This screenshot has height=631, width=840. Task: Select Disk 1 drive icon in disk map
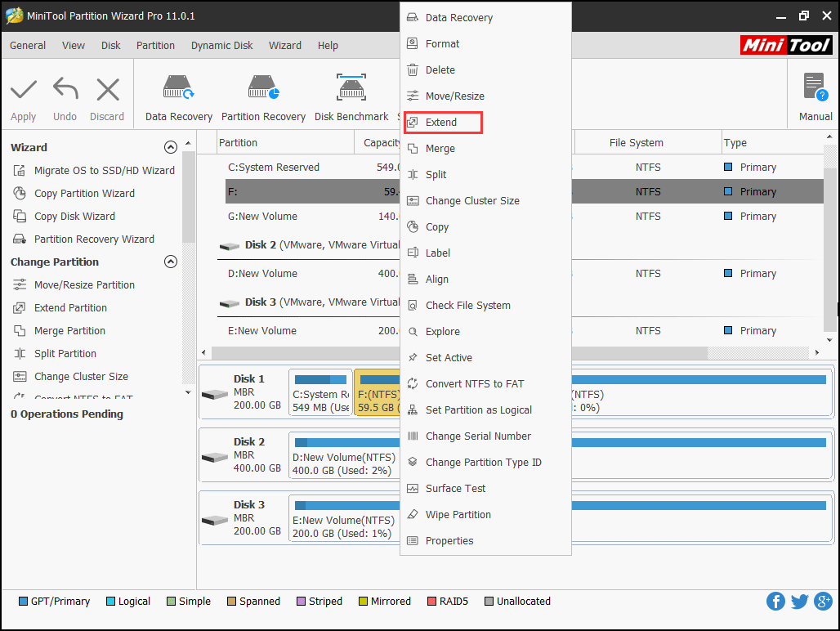coord(215,395)
